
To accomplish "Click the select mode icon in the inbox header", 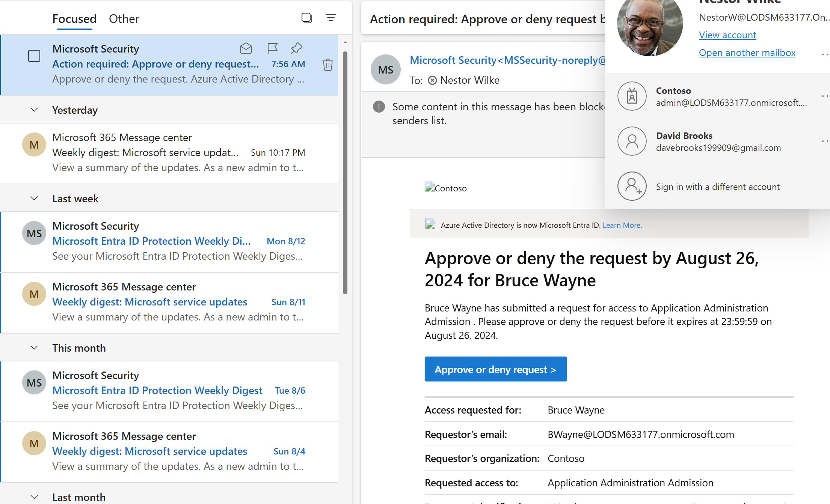I will pyautogui.click(x=306, y=18).
